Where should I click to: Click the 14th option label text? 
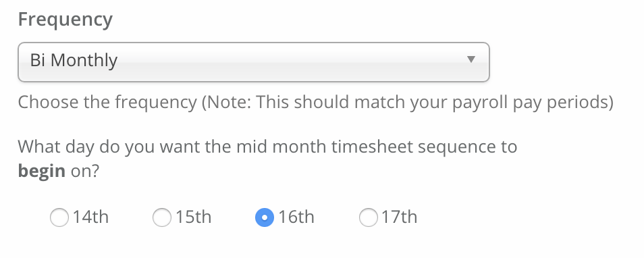click(90, 217)
